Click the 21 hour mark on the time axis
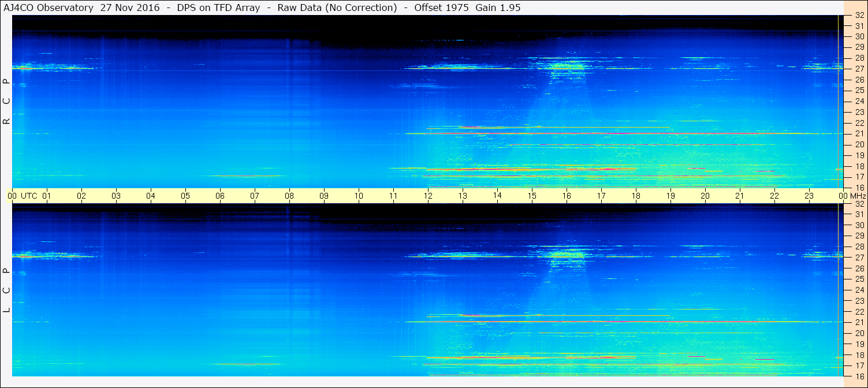The height and width of the screenshot is (388, 868). click(x=740, y=196)
